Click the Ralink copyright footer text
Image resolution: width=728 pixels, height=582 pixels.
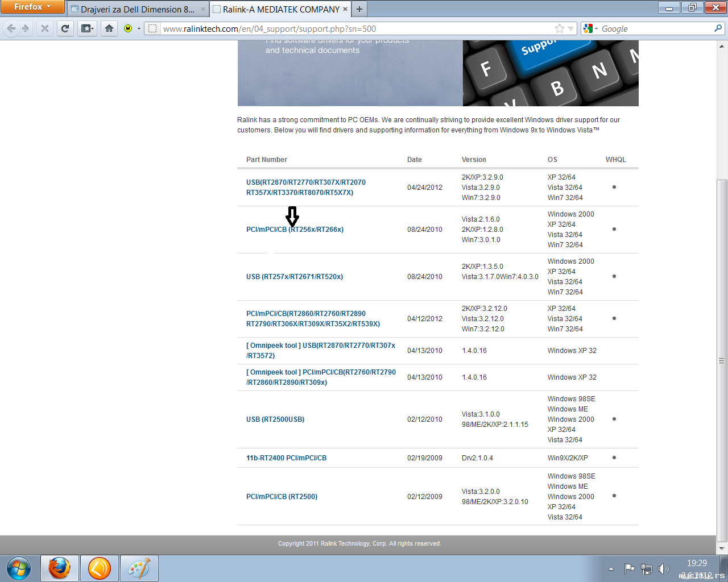tap(359, 544)
